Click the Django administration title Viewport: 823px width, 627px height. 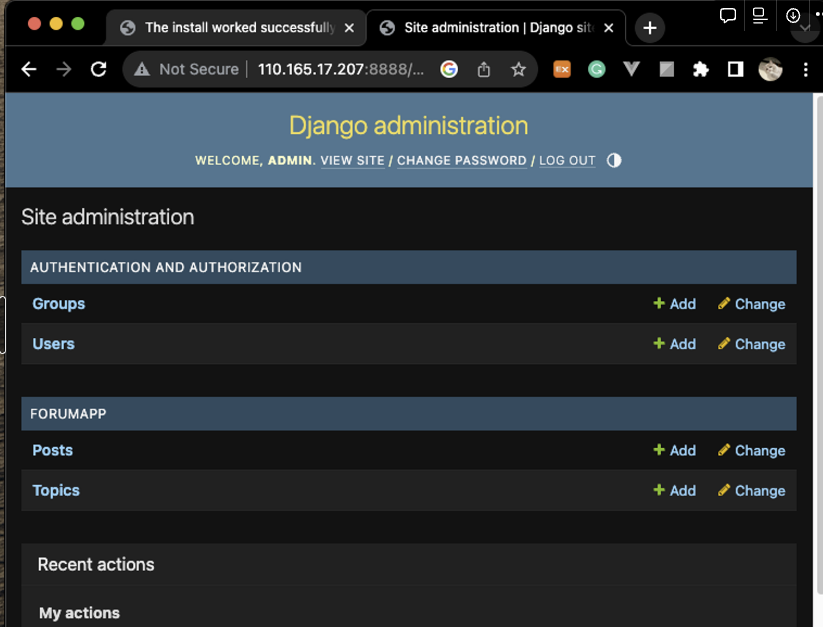pos(408,125)
